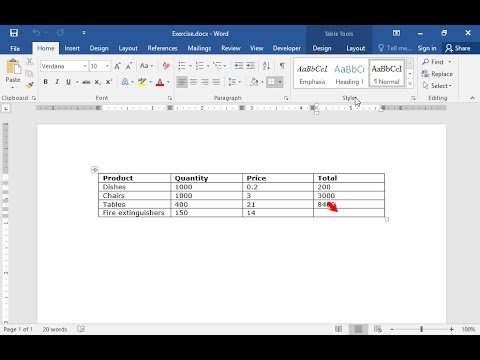Image resolution: width=480 pixels, height=360 pixels.
Task: Adjust the zoom slider handle
Action: pos(422,329)
